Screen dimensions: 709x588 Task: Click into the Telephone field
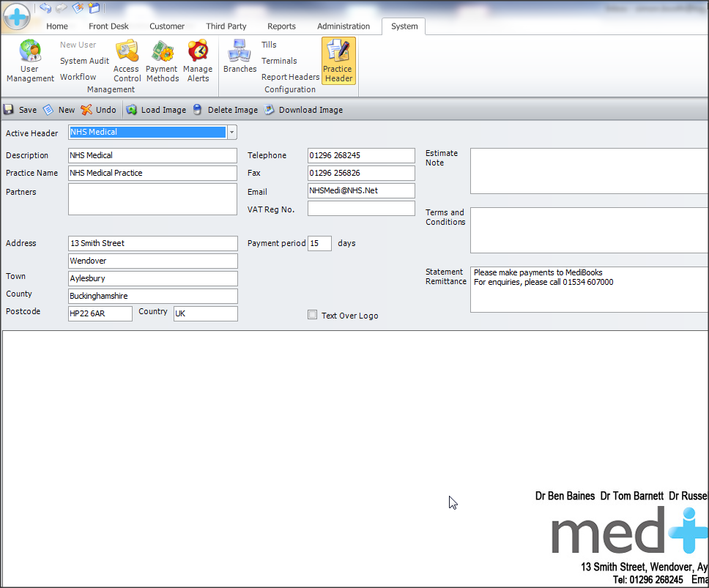[361, 155]
